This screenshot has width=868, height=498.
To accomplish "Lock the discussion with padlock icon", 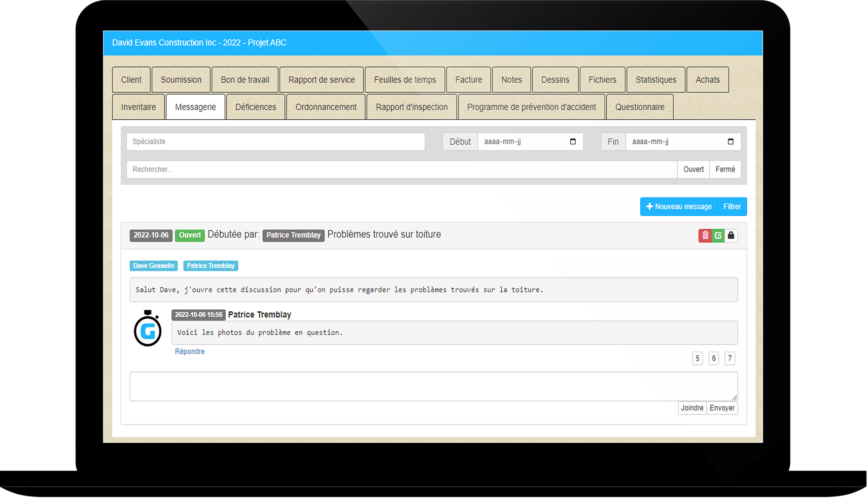I will pyautogui.click(x=731, y=235).
